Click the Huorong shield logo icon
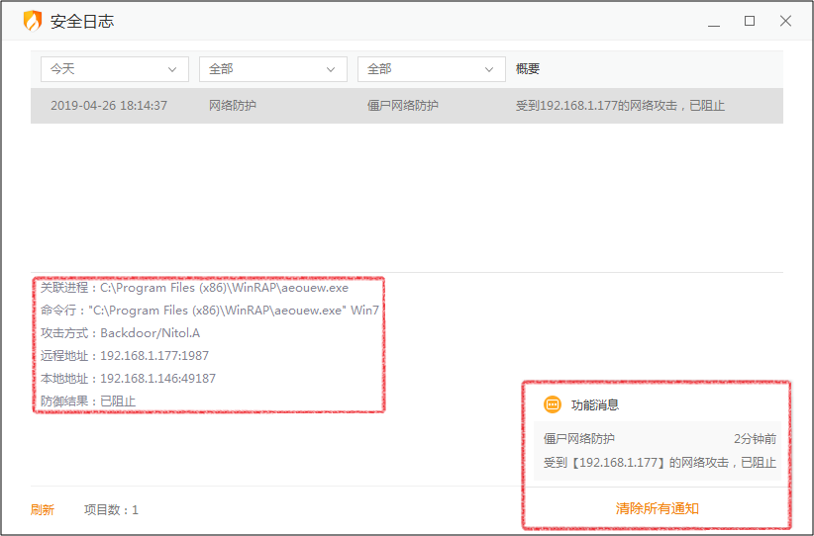The height and width of the screenshot is (536, 814). [33, 21]
